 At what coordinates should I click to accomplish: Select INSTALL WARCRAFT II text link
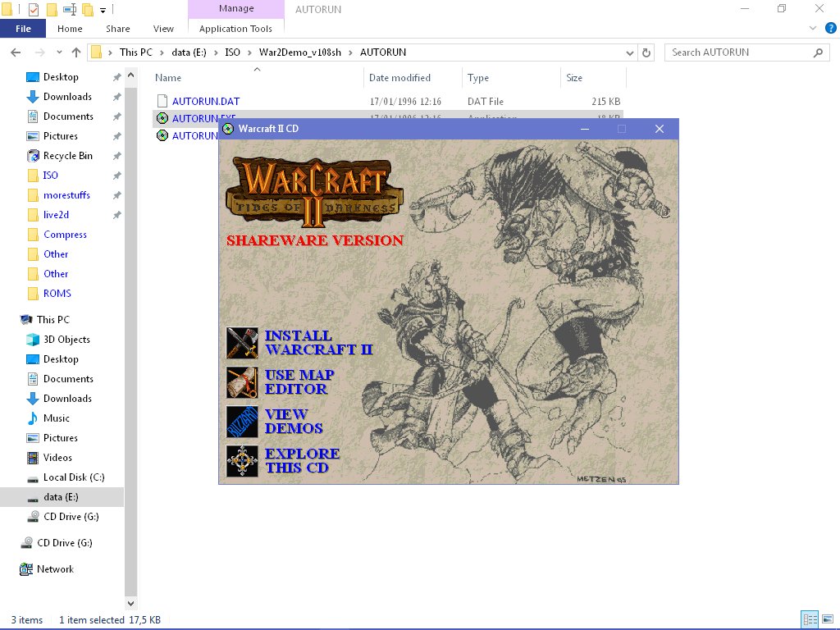tap(319, 343)
